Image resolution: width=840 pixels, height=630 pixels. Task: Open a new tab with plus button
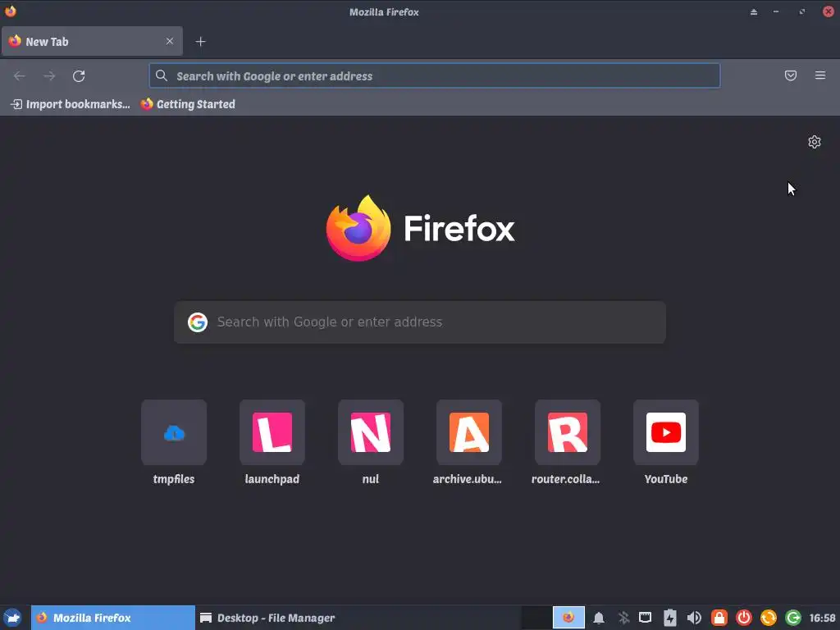[x=200, y=41]
